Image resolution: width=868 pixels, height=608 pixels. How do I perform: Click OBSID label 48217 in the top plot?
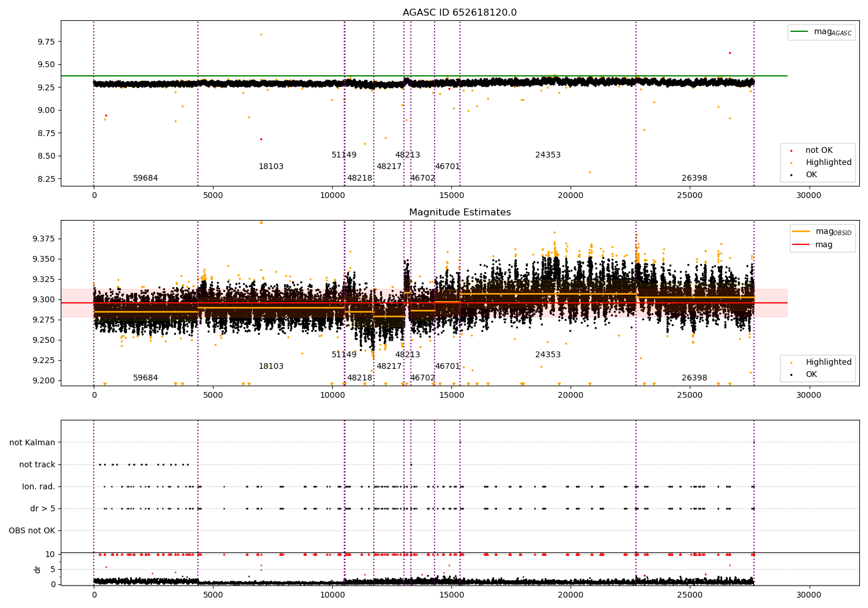coord(389,167)
